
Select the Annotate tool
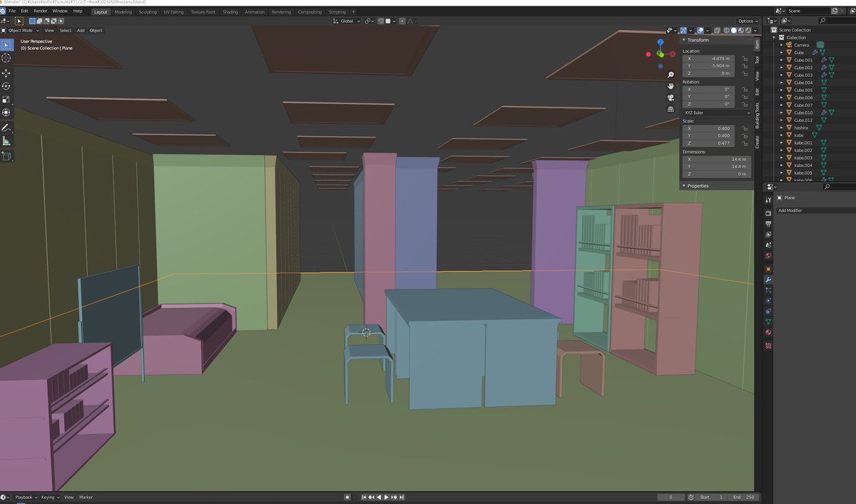[6, 128]
